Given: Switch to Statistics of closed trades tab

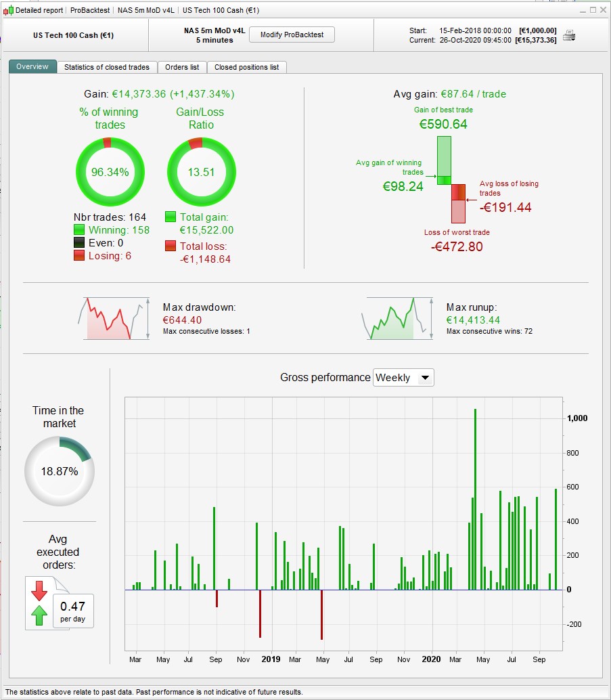Looking at the screenshot, I should point(107,67).
